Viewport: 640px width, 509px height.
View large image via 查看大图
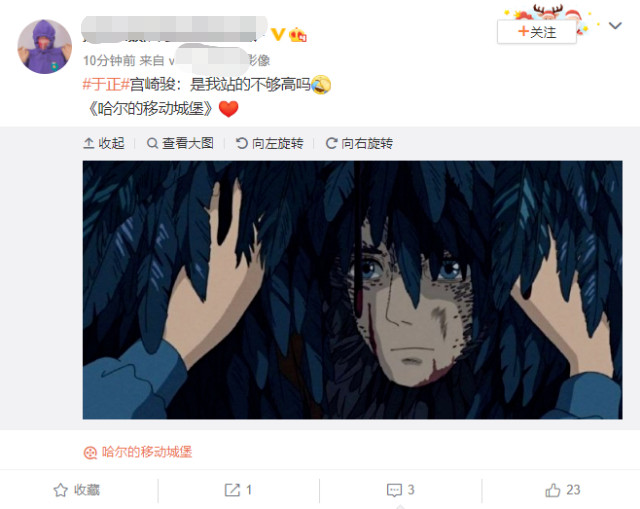(x=180, y=143)
